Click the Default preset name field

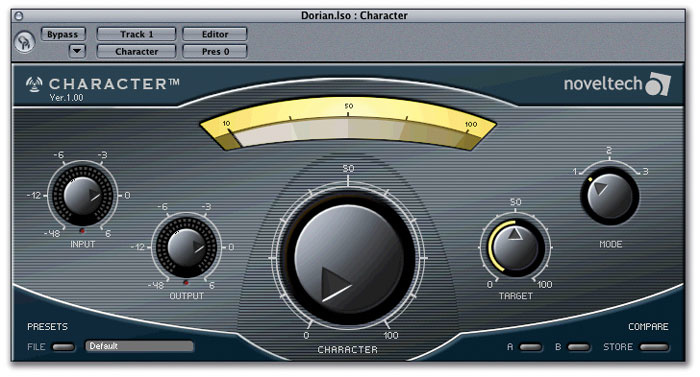coord(139,346)
